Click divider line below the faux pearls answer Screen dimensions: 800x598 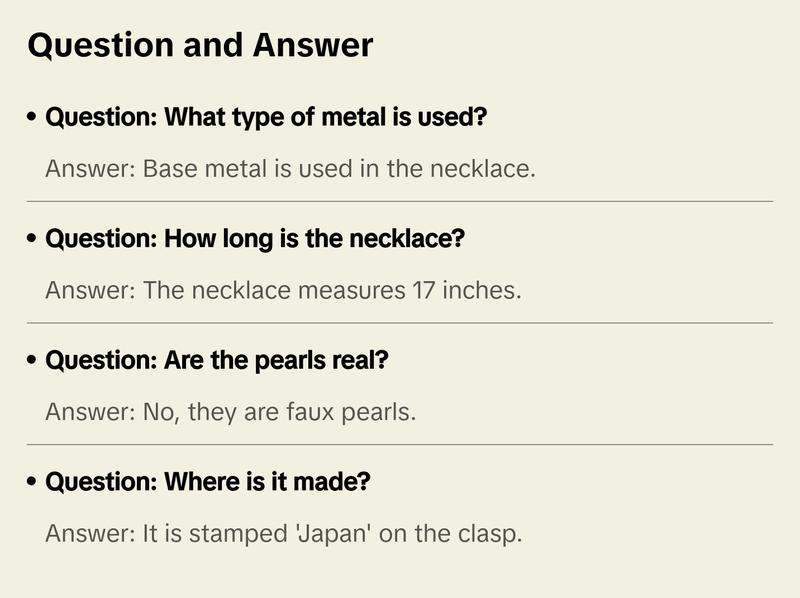coord(400,444)
